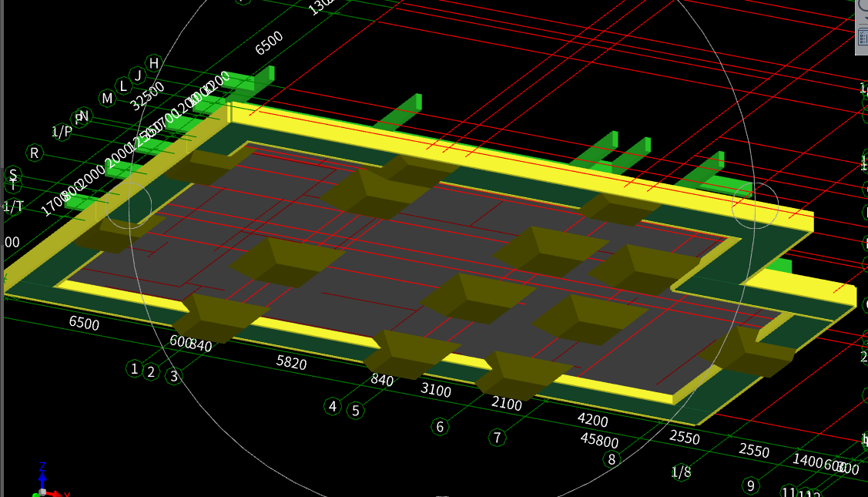
Task: Select grid label M
Action: point(107,98)
